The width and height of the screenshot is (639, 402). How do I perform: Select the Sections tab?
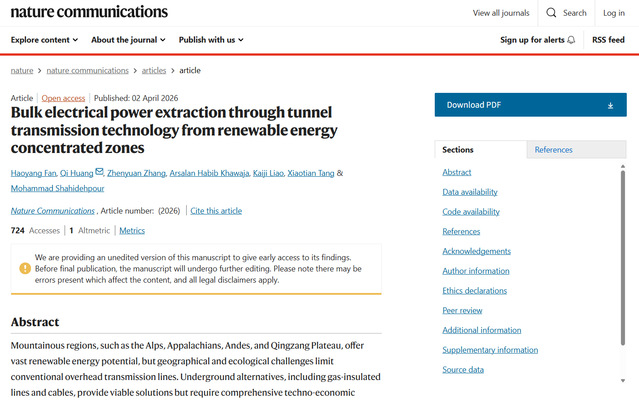coord(458,150)
